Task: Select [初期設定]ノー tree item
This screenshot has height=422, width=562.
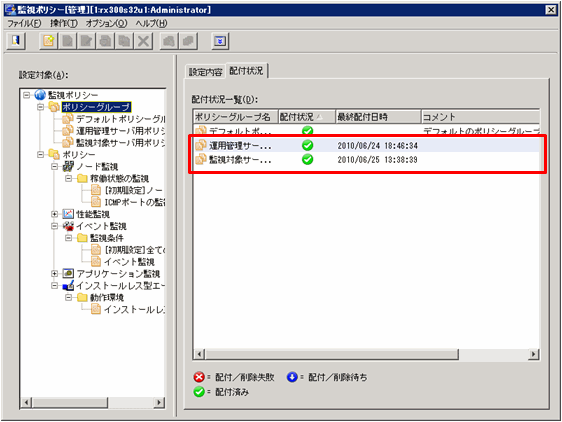Action: pyautogui.click(x=134, y=190)
